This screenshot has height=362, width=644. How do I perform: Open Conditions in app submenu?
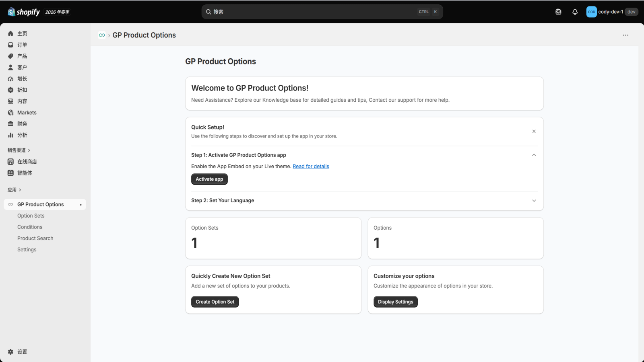click(30, 227)
